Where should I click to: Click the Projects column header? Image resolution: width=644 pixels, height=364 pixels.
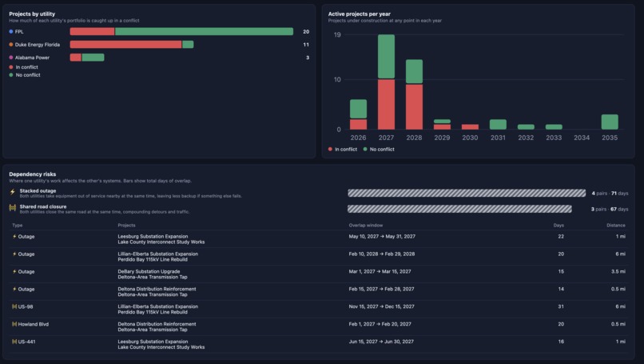[126, 226]
